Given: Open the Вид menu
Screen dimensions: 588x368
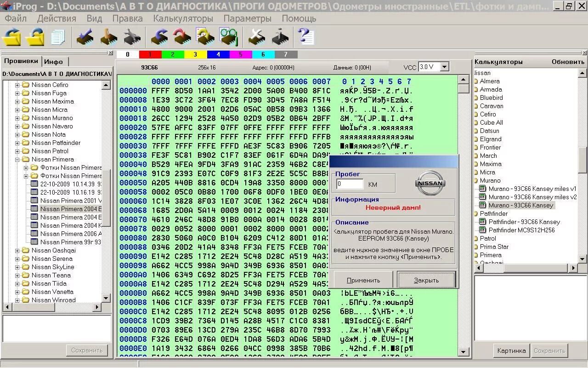Looking at the screenshot, I should 94,18.
